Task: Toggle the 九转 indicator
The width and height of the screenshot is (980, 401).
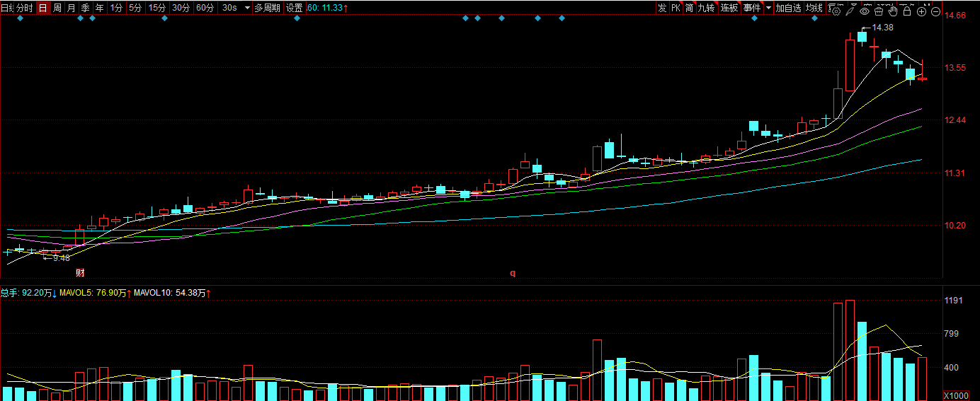Action: pyautogui.click(x=706, y=8)
